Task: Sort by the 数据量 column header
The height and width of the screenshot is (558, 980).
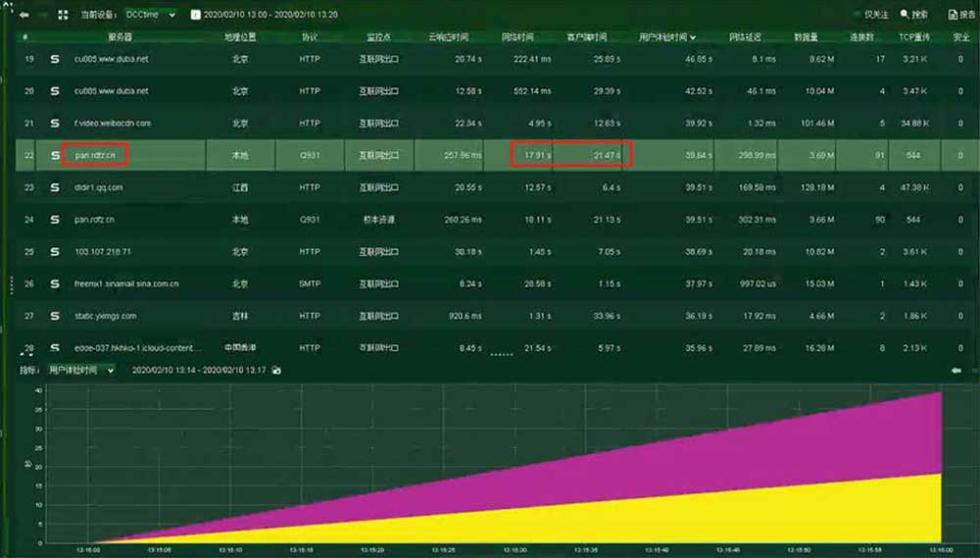Action: point(807,37)
